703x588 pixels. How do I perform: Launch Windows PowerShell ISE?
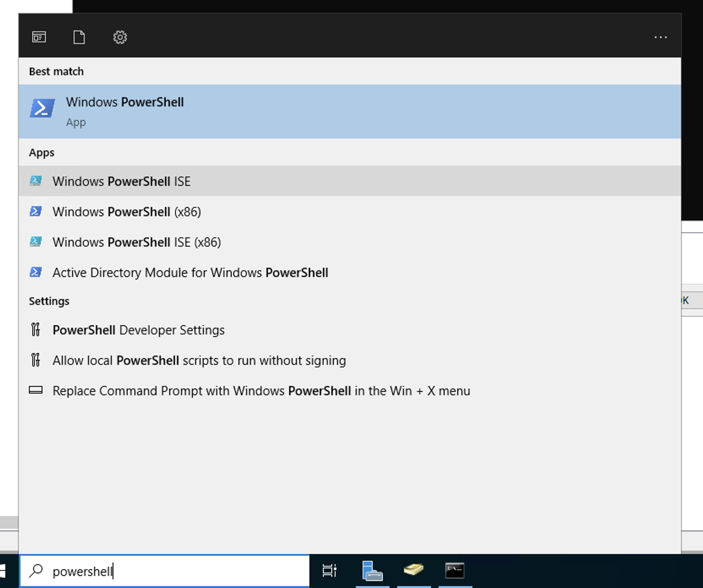350,181
